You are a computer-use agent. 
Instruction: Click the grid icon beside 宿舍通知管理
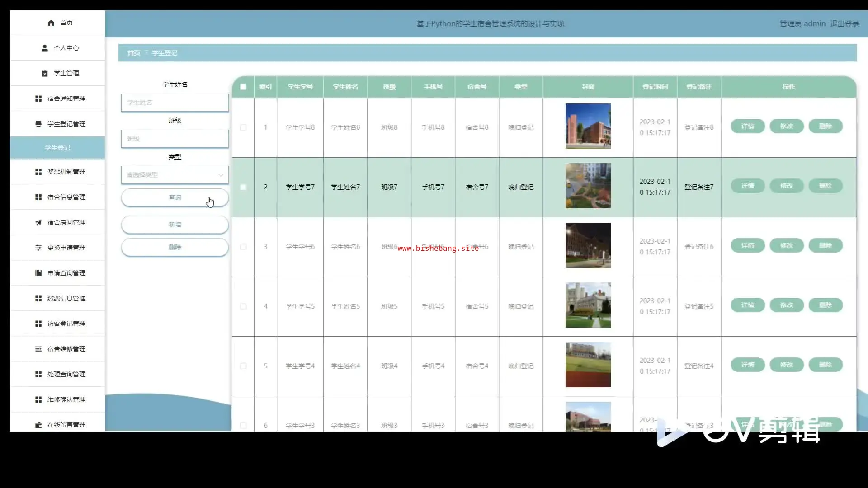click(x=38, y=99)
